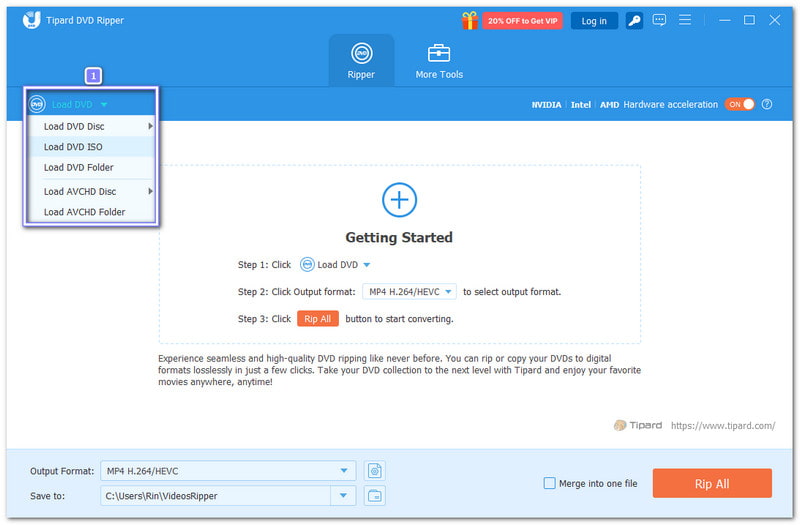Browse save folder icon

point(375,495)
